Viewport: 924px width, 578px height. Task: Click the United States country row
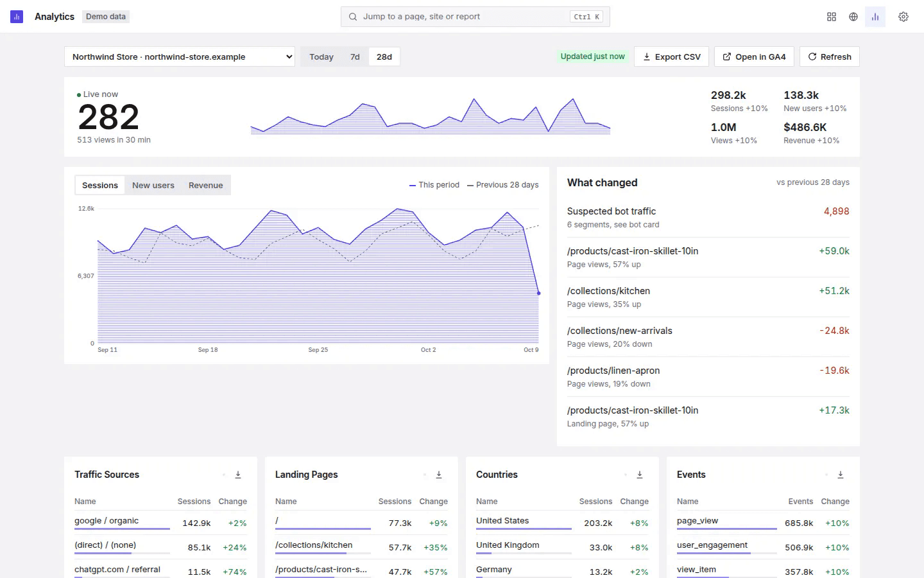coord(562,523)
